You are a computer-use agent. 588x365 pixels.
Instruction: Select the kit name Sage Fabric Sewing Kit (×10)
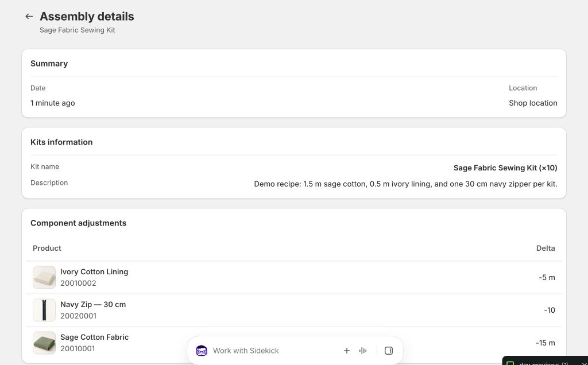point(505,168)
